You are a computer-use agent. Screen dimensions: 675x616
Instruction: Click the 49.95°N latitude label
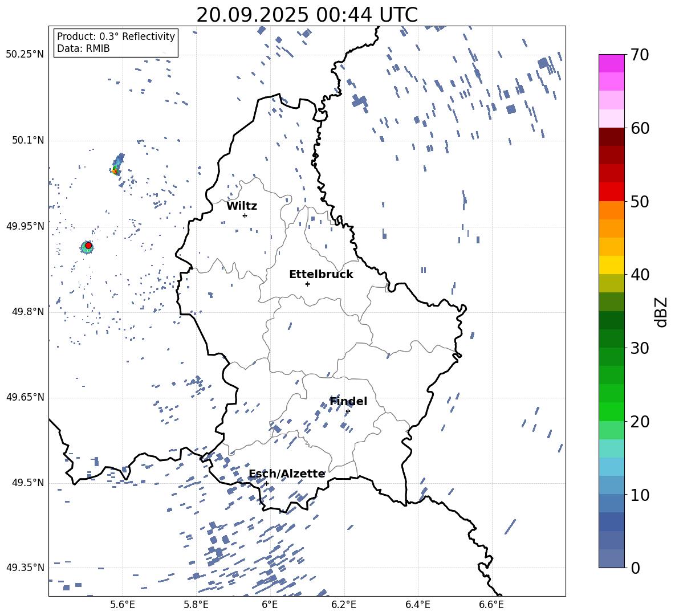pyautogui.click(x=25, y=226)
